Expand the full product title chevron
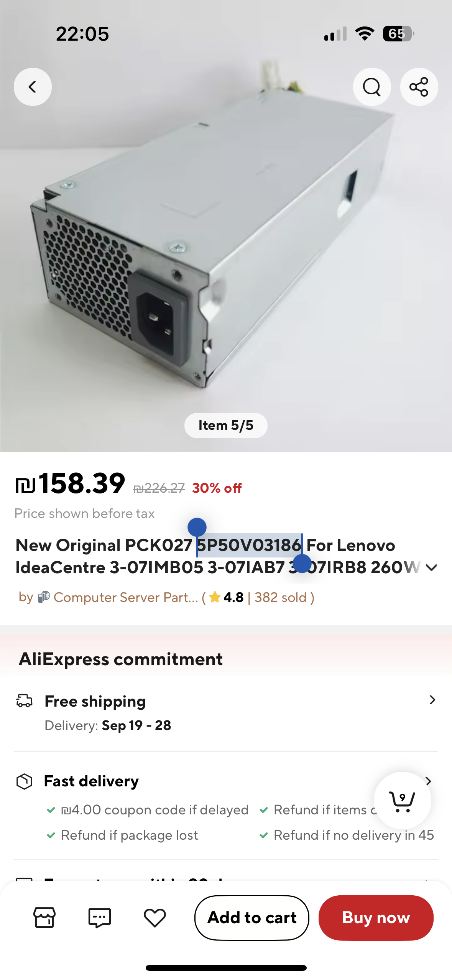Image resolution: width=452 pixels, height=980 pixels. 432,567
